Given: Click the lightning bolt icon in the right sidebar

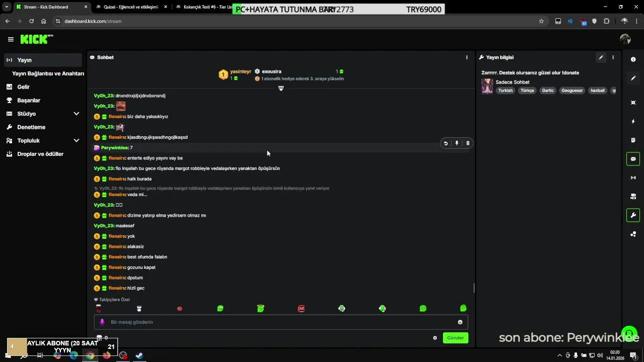Looking at the screenshot, I should (633, 121).
